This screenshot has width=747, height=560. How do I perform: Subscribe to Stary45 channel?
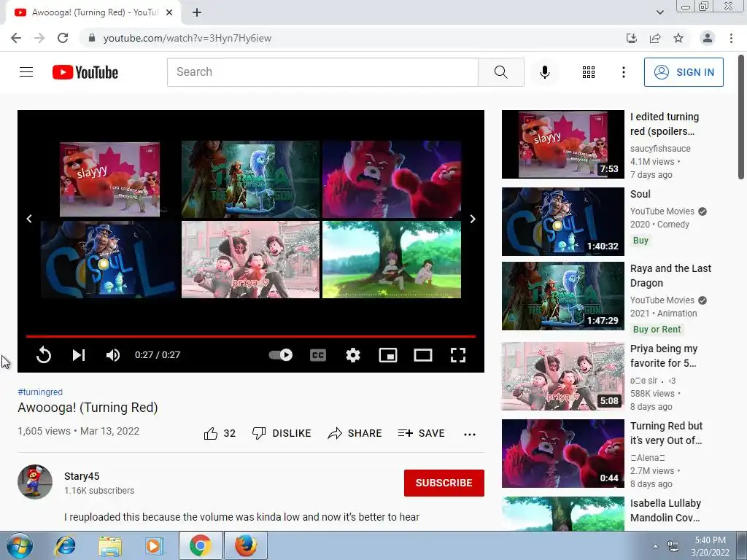coord(444,483)
